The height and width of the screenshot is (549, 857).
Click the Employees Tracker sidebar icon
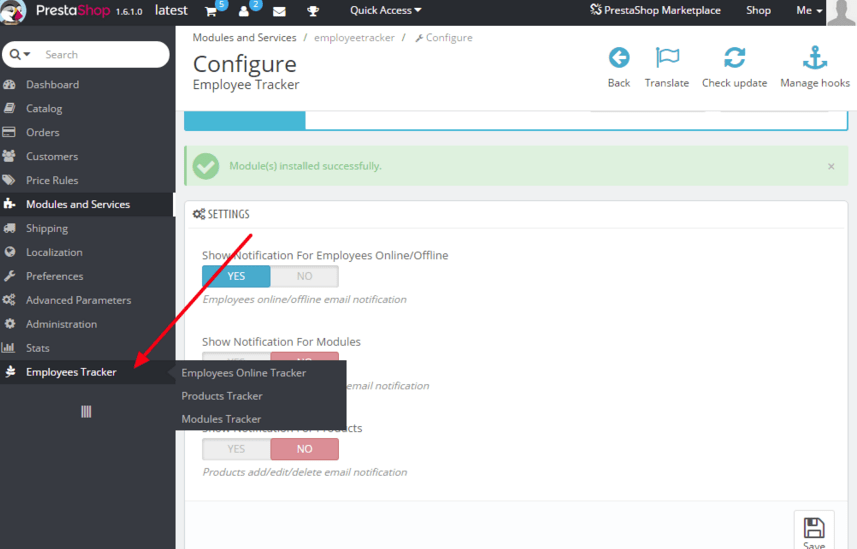coord(9,372)
